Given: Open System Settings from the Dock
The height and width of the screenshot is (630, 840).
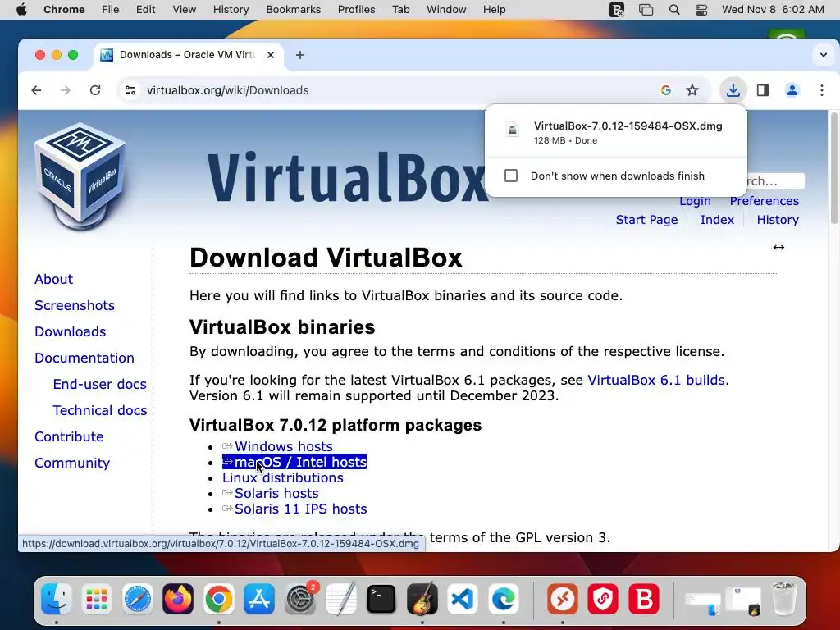Looking at the screenshot, I should 300,599.
